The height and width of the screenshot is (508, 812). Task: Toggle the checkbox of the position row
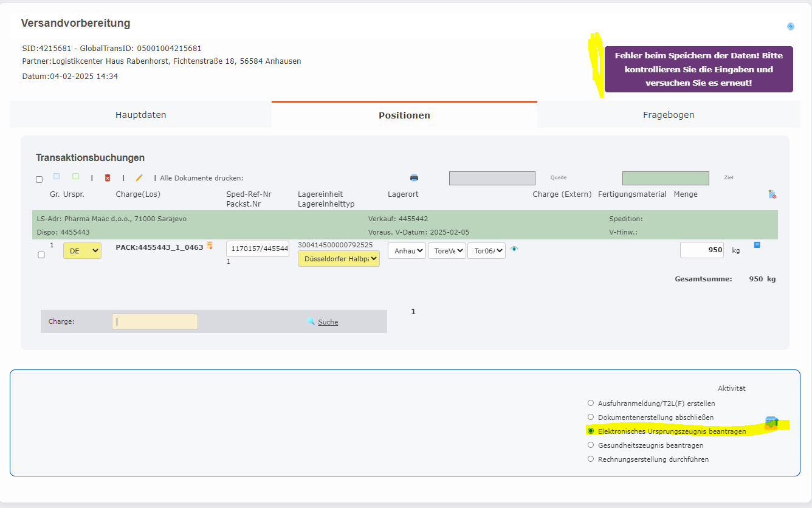41,255
